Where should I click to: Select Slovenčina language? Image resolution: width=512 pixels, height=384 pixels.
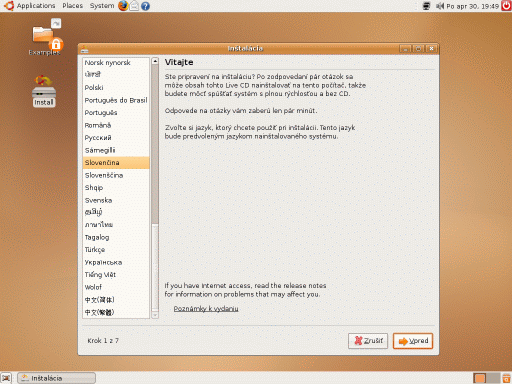pos(116,163)
